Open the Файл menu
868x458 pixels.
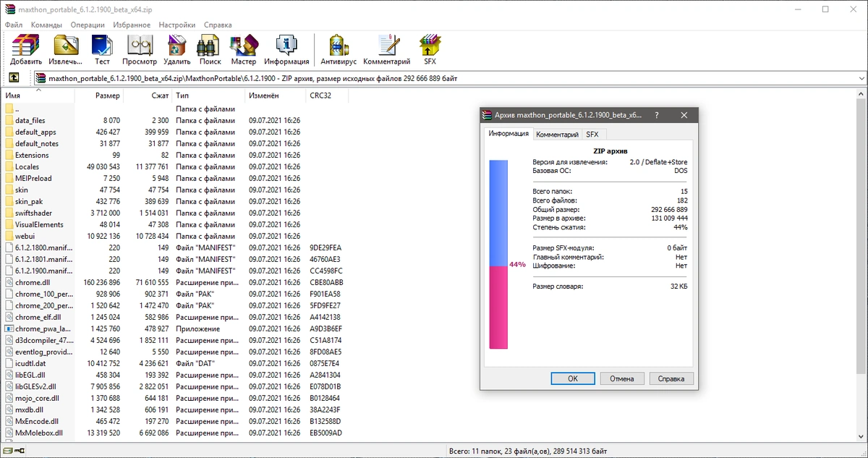[x=14, y=25]
